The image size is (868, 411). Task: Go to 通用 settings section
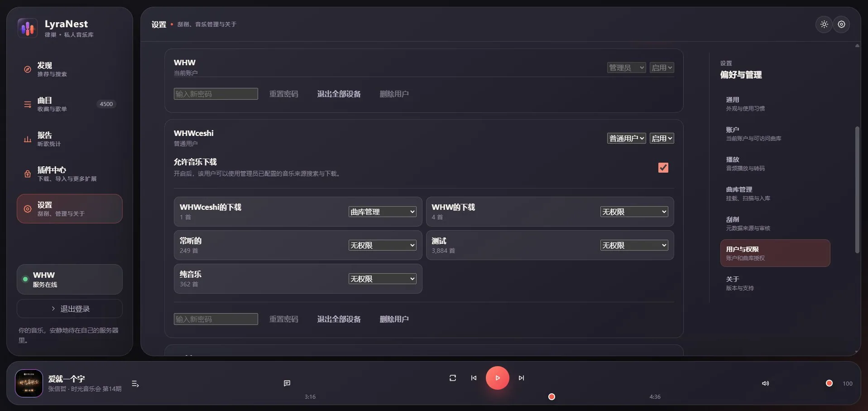[775, 104]
